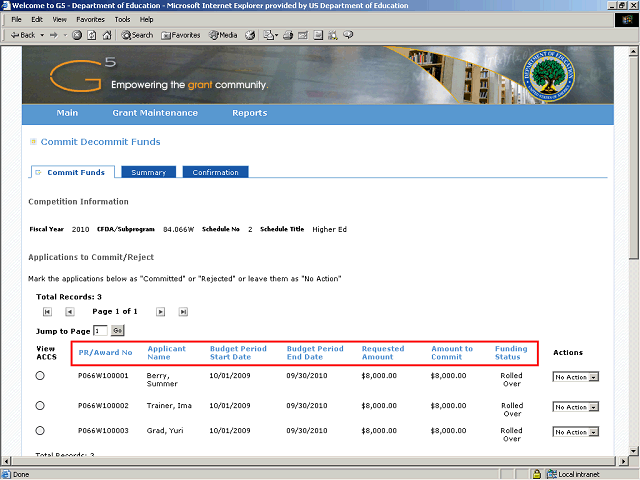The height and width of the screenshot is (480, 640).
Task: Open Actions dropdown for P066W100001
Action: click(576, 377)
